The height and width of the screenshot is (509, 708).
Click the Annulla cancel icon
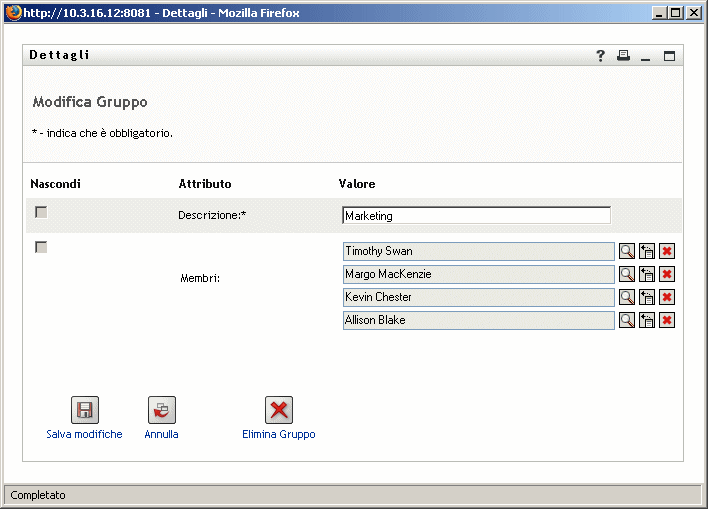click(x=162, y=410)
